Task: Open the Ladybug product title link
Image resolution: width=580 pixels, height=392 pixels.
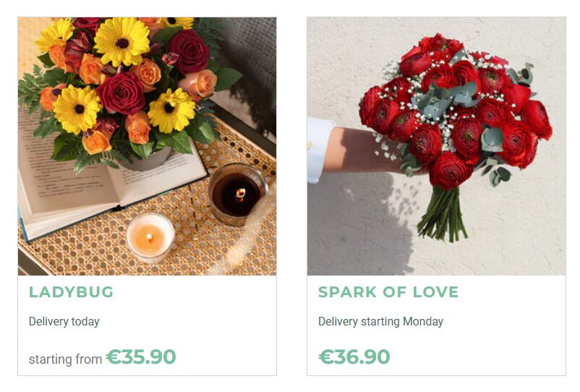Action: coord(71,291)
